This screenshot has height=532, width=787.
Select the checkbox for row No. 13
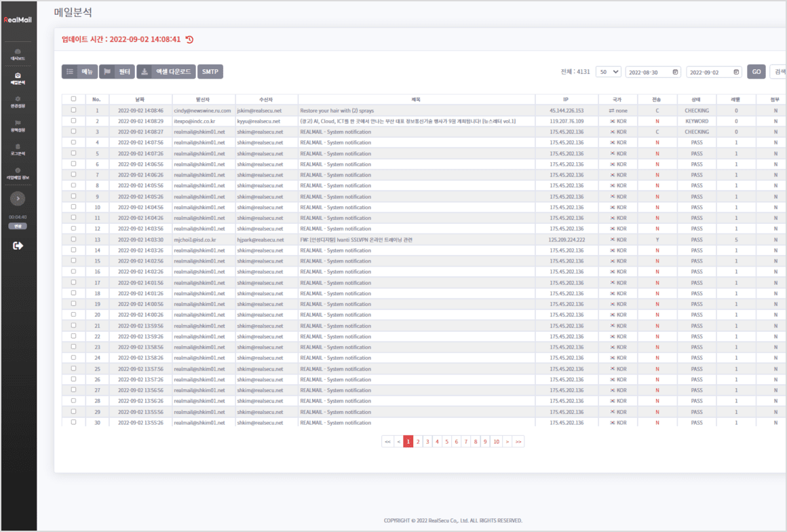[73, 240]
